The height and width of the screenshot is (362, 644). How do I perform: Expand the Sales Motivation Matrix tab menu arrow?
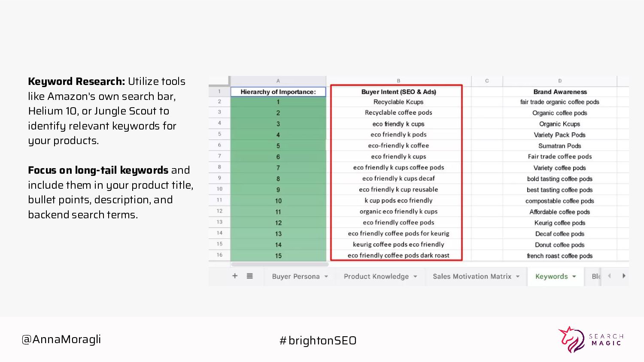point(518,277)
